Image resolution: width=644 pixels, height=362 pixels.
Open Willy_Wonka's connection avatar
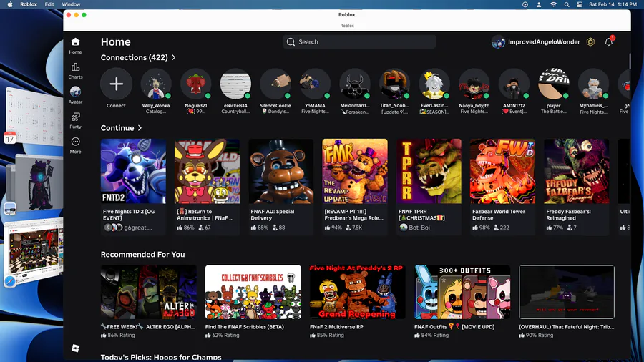156,84
